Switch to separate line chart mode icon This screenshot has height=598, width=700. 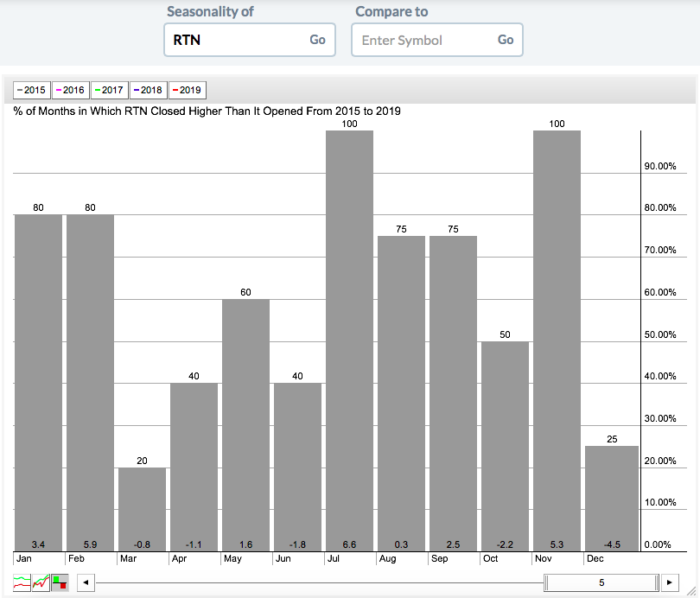tap(22, 582)
